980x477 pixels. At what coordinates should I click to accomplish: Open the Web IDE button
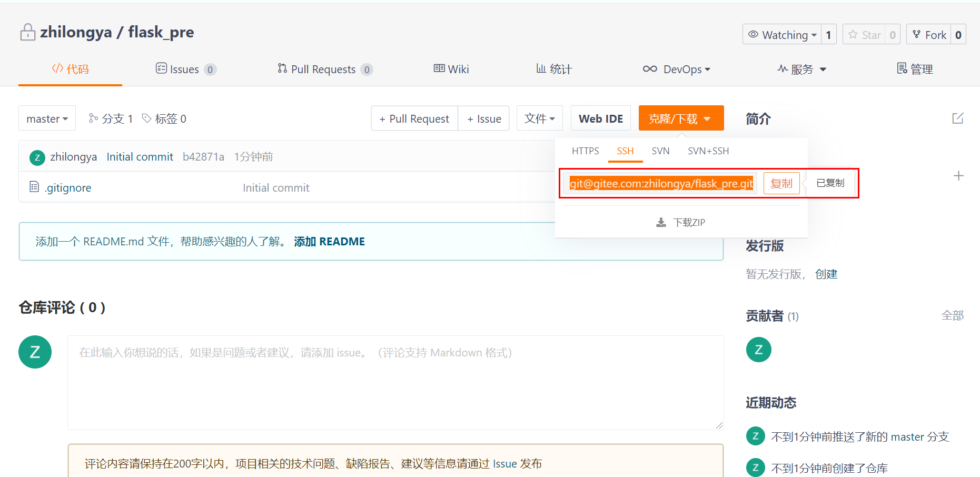coord(601,118)
